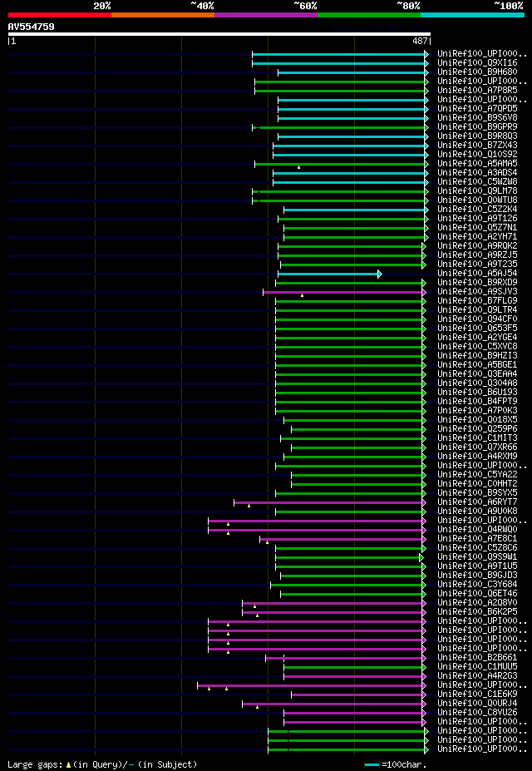This screenshot has width=532, height=771.
Task: Select the UniRef100_B2B661 label
Action: pyautogui.click(x=477, y=656)
